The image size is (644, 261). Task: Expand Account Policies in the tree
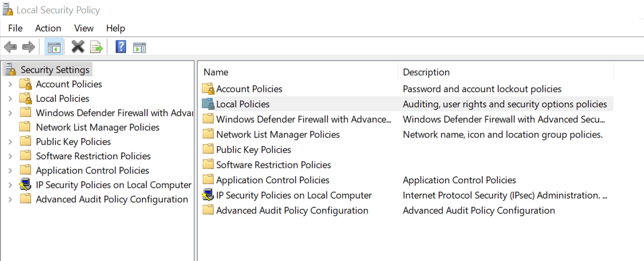(x=10, y=84)
